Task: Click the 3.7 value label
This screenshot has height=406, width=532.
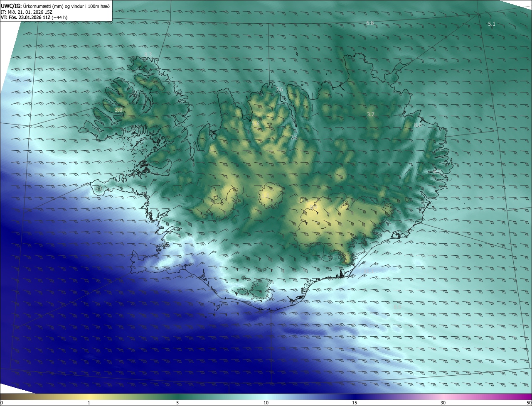Action: 371,114
